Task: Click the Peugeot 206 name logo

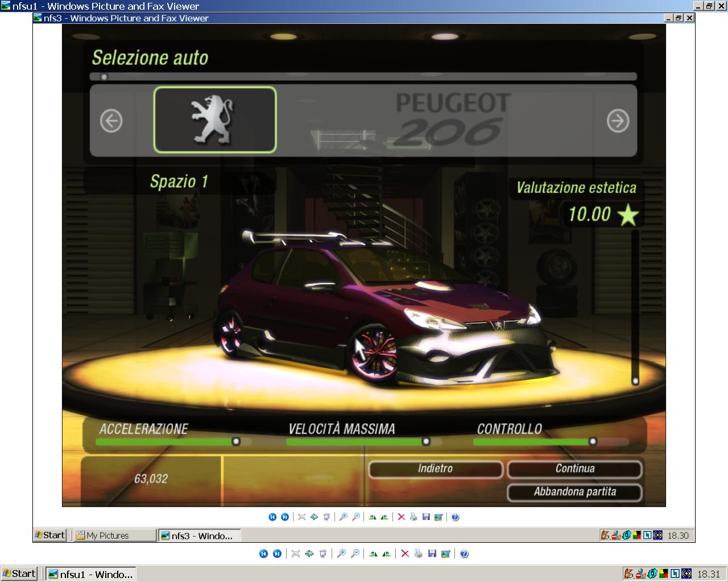Action: coord(453,119)
